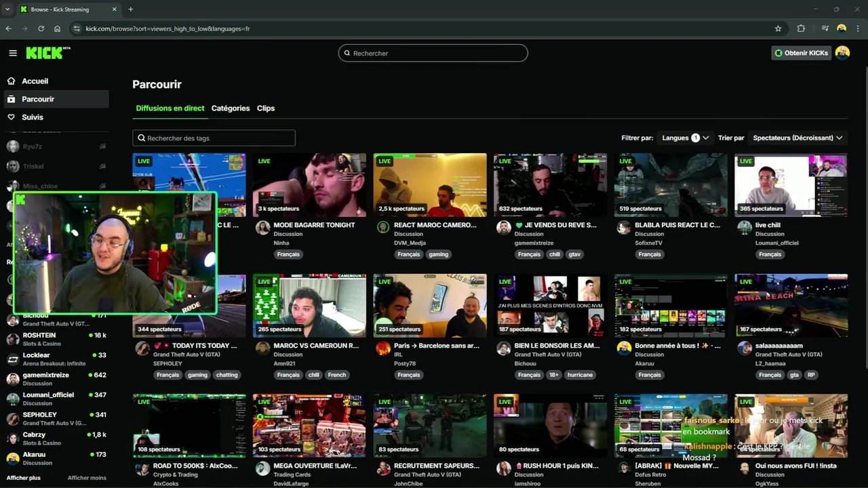
Task: Open the tab search chevron
Action: pyautogui.click(x=7, y=9)
